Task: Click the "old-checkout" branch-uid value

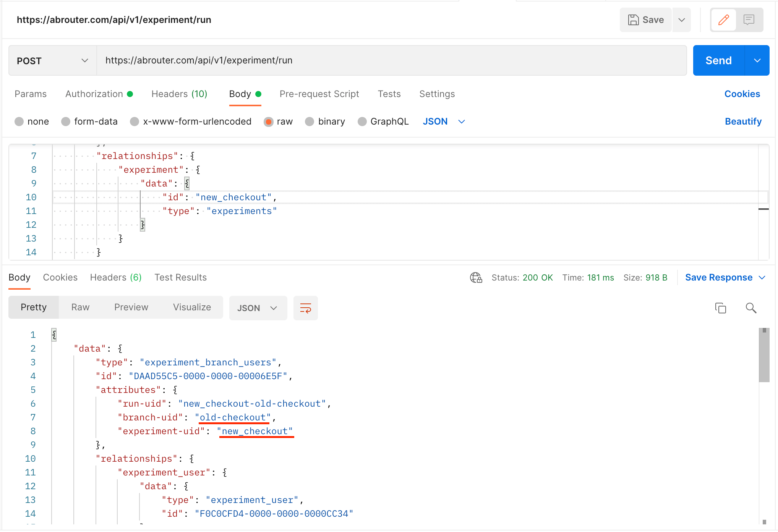Action: click(x=233, y=417)
